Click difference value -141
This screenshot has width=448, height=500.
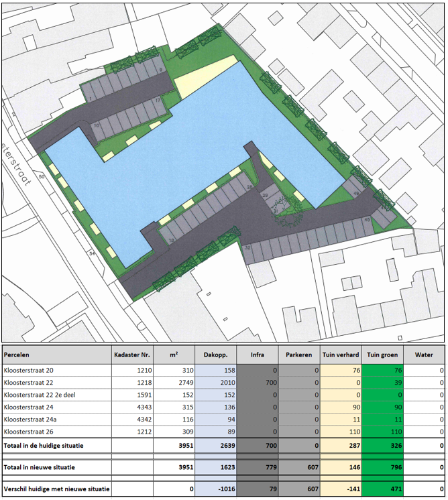pyautogui.click(x=353, y=489)
